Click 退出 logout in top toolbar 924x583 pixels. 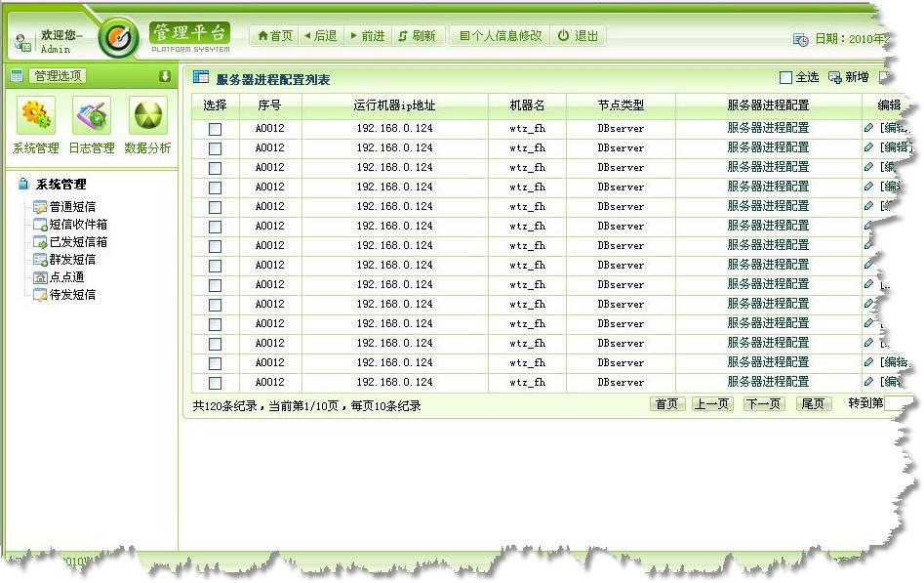pyautogui.click(x=578, y=36)
